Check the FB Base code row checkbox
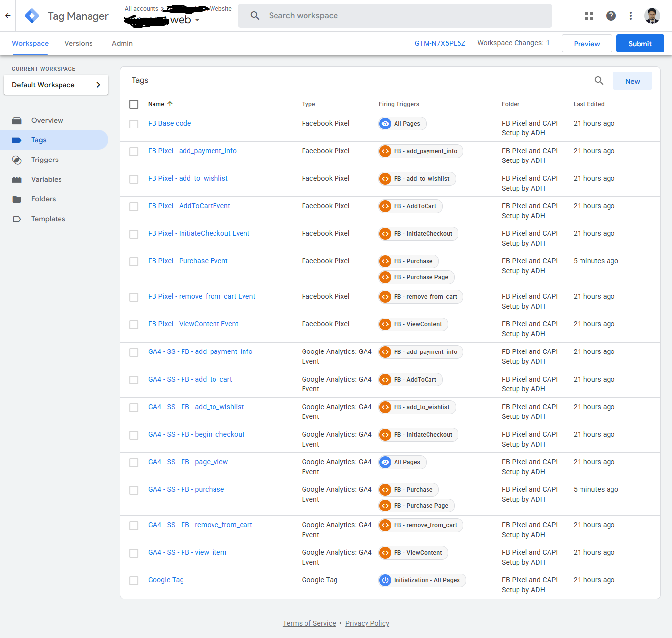This screenshot has height=638, width=672. pyautogui.click(x=134, y=124)
